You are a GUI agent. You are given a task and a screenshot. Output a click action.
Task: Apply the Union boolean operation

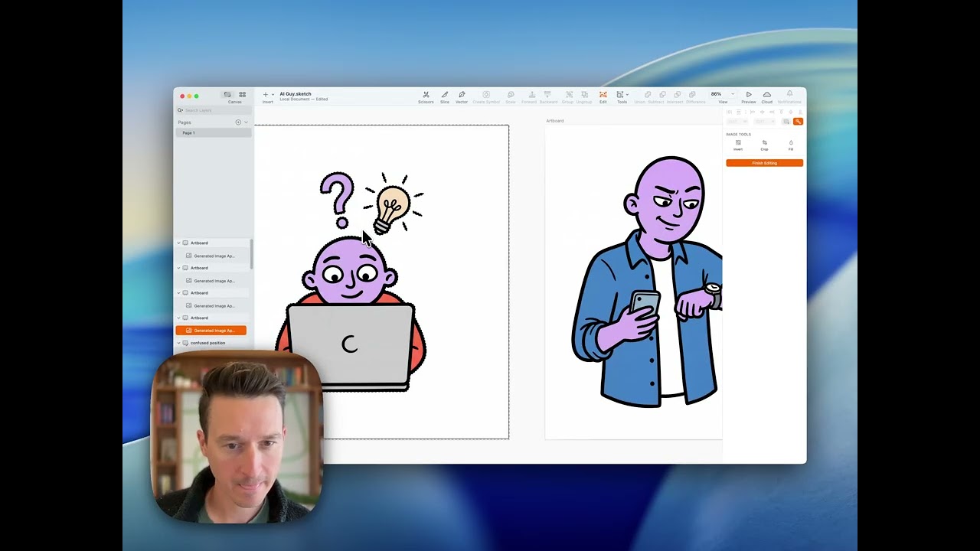click(647, 95)
